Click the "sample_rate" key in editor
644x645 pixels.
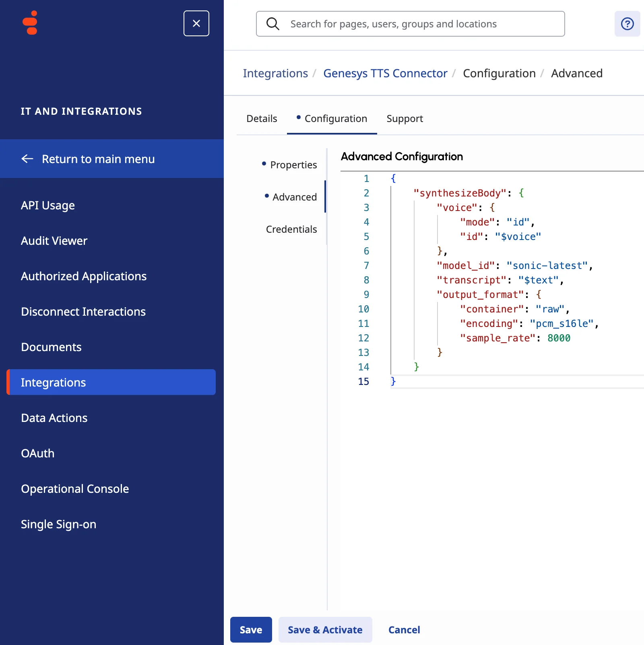(x=498, y=338)
